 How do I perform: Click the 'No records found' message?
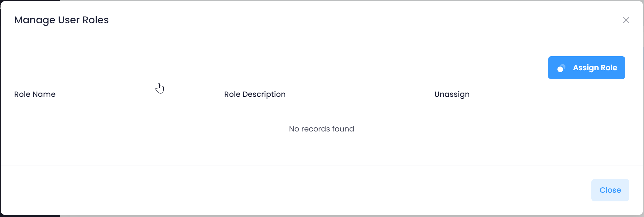click(321, 129)
